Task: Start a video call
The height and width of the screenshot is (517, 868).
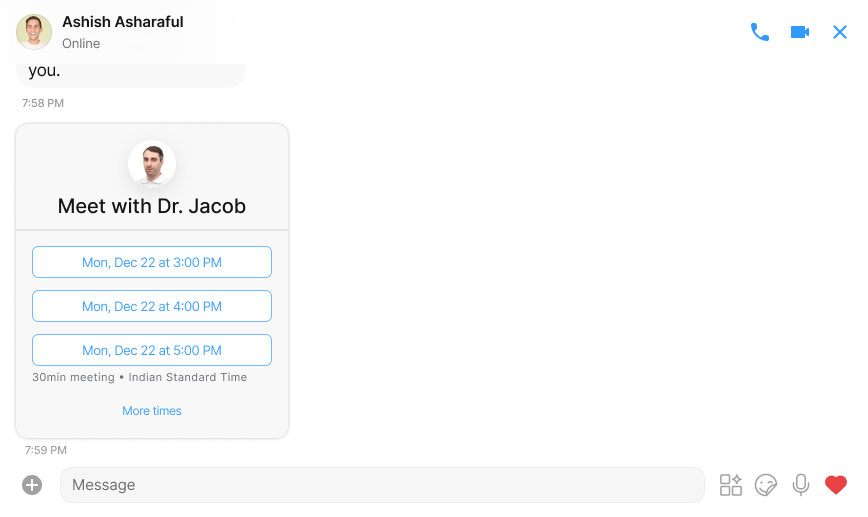Action: 800,32
